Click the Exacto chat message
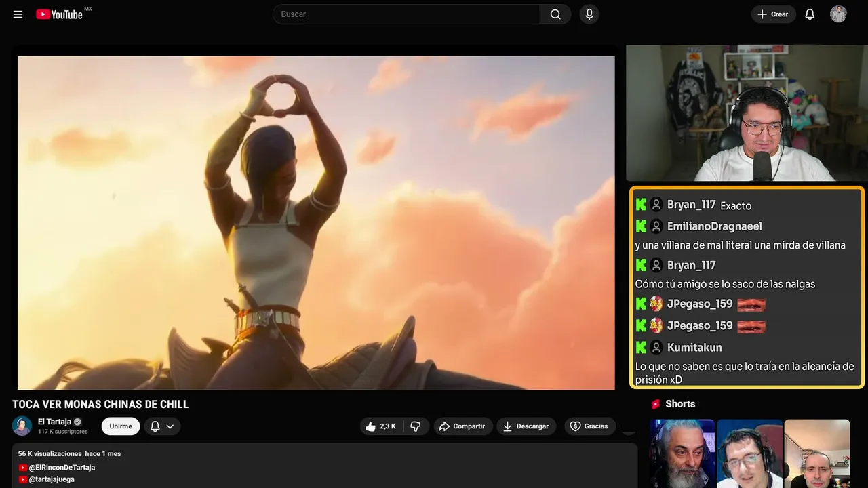Image resolution: width=868 pixels, height=488 pixels. tap(736, 206)
